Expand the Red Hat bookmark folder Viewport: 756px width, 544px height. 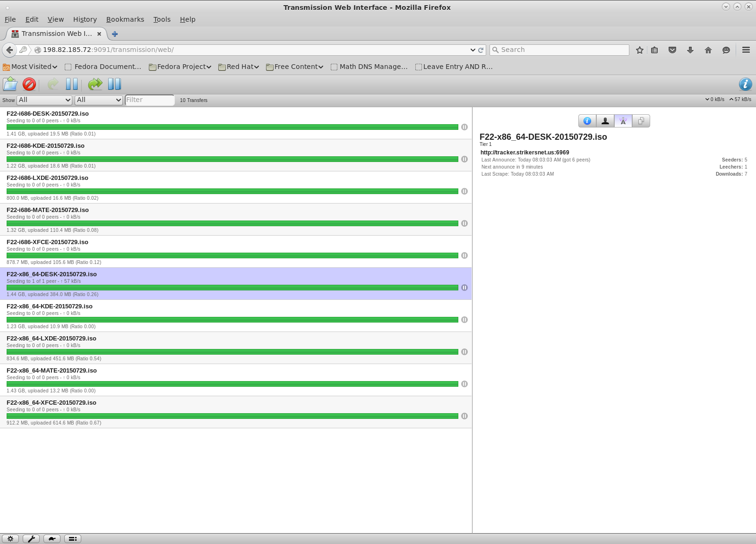click(239, 67)
